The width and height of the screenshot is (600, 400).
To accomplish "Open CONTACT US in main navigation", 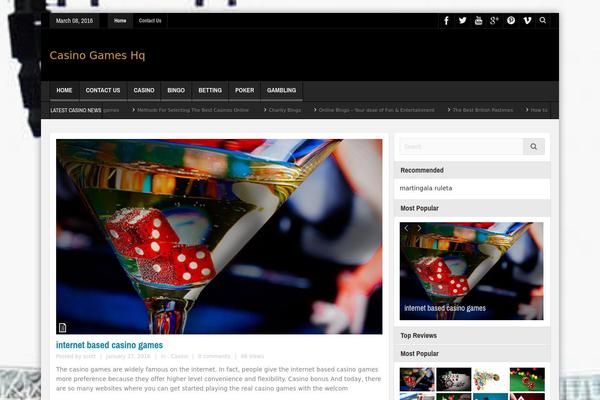I will (x=103, y=90).
